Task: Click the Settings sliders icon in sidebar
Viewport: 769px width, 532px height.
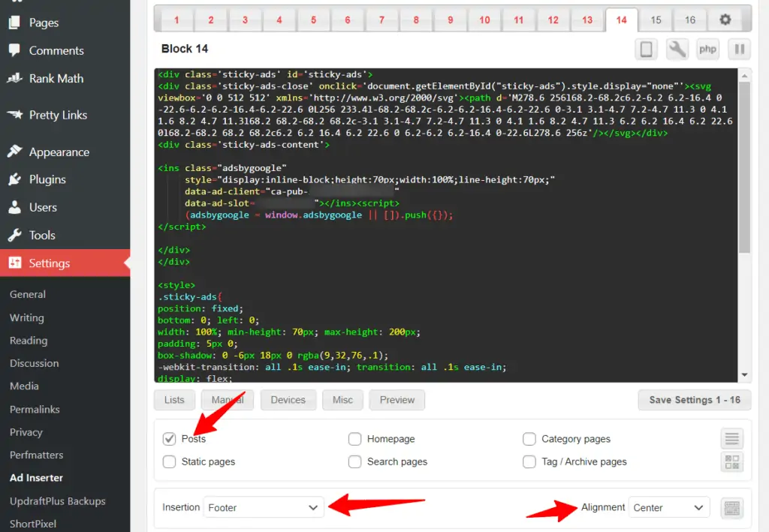Action: [15, 263]
